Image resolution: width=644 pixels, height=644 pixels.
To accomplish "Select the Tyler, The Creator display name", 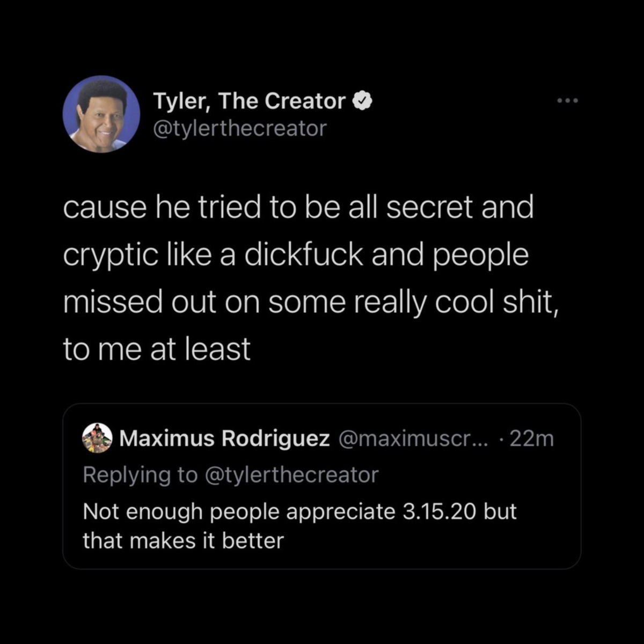I will (x=249, y=101).
